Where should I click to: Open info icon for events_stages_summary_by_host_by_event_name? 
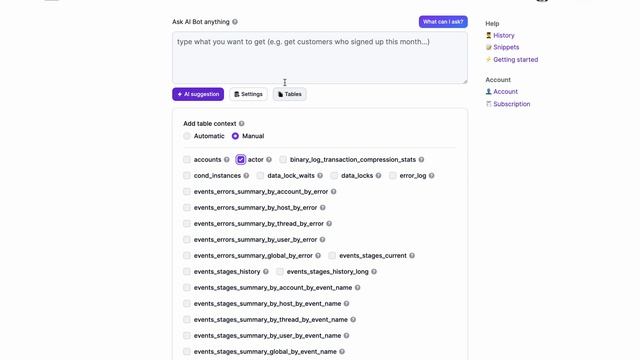tap(347, 304)
